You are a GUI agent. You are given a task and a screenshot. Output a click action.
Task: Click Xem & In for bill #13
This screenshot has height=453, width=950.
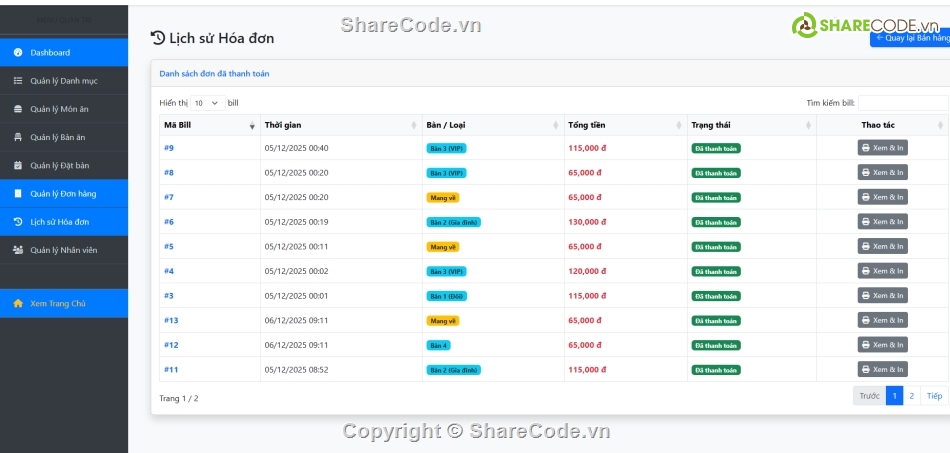point(882,320)
